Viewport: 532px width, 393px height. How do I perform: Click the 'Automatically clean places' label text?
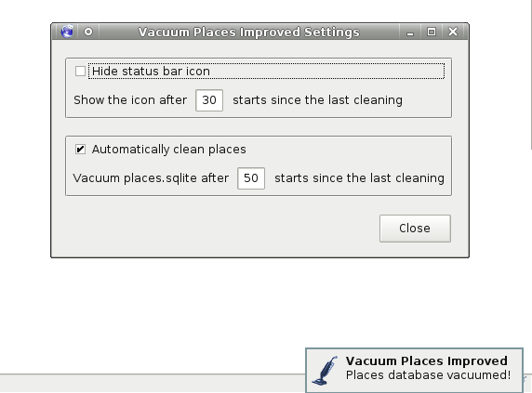tap(169, 149)
